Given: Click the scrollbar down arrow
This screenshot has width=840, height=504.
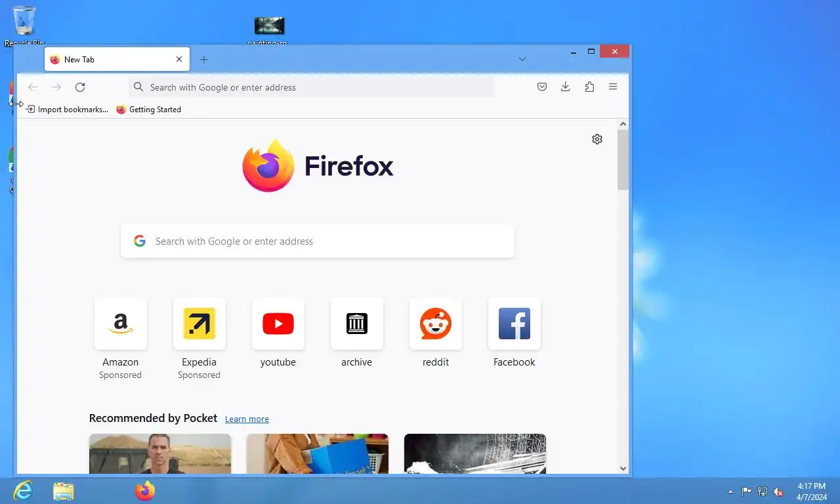Looking at the screenshot, I should click(623, 469).
